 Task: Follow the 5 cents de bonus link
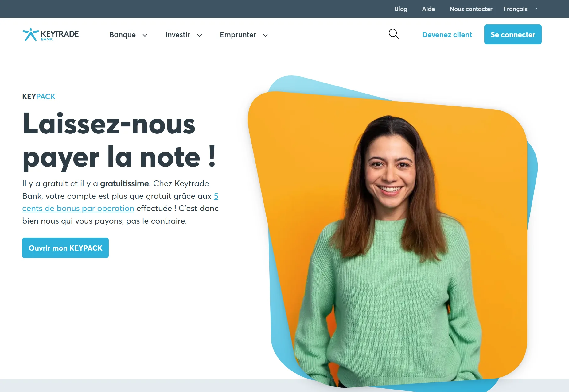[x=120, y=202]
